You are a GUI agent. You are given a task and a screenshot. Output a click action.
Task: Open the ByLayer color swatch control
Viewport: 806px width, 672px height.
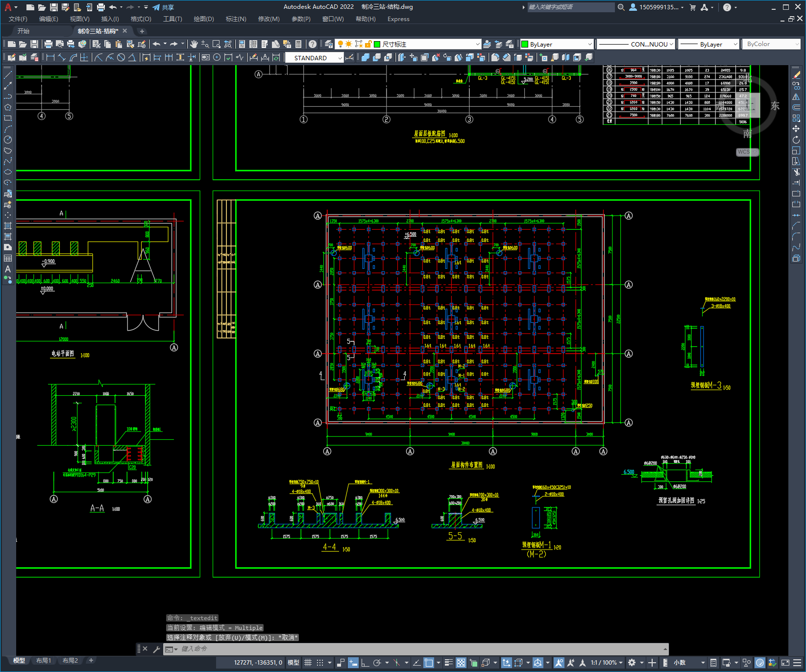tap(557, 44)
